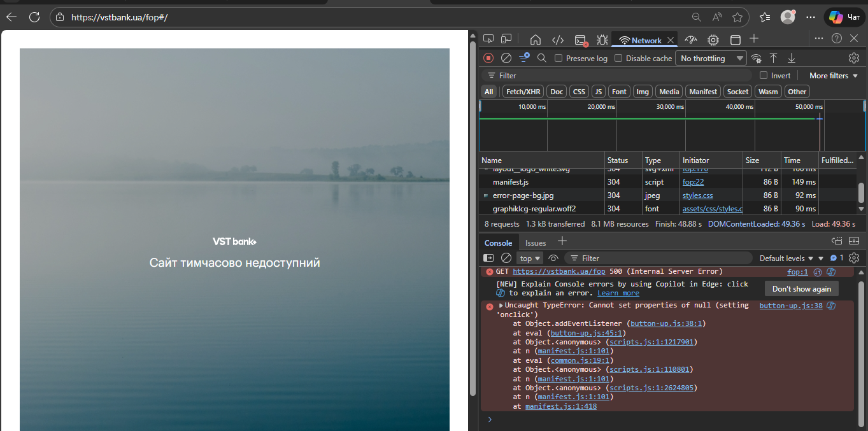This screenshot has width=868, height=431.
Task: Click the Export HAR download arrow
Action: (792, 58)
